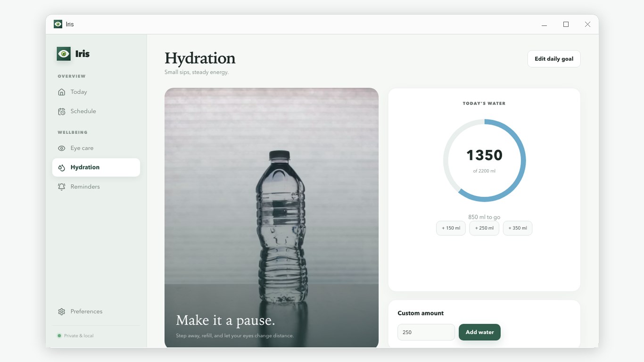Click the Add water button
The height and width of the screenshot is (362, 644).
(479, 332)
